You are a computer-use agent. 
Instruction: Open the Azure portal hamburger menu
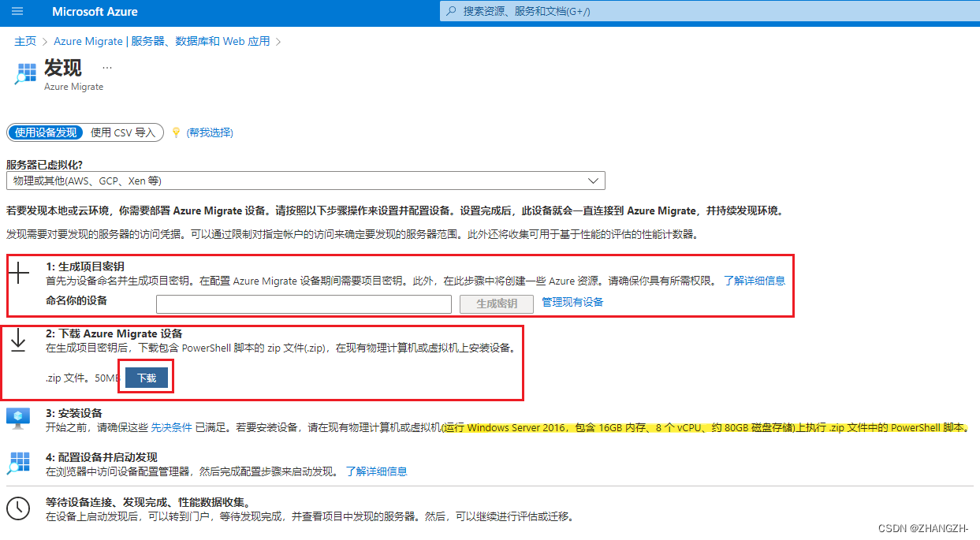[17, 12]
